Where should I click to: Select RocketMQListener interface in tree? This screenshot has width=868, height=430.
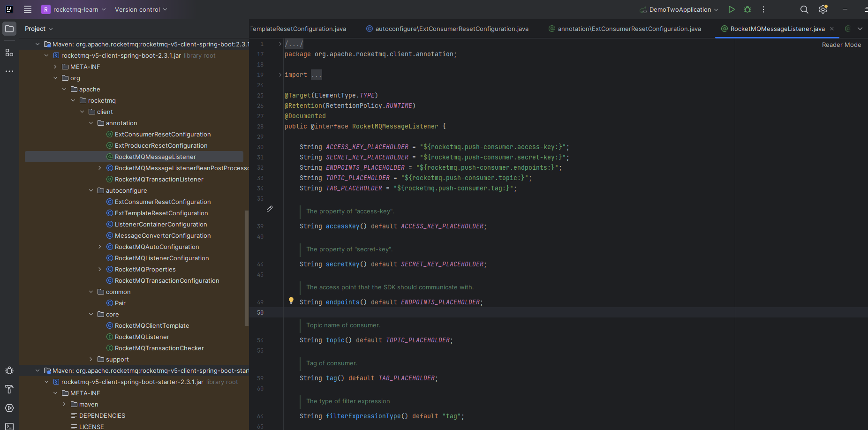pos(142,337)
